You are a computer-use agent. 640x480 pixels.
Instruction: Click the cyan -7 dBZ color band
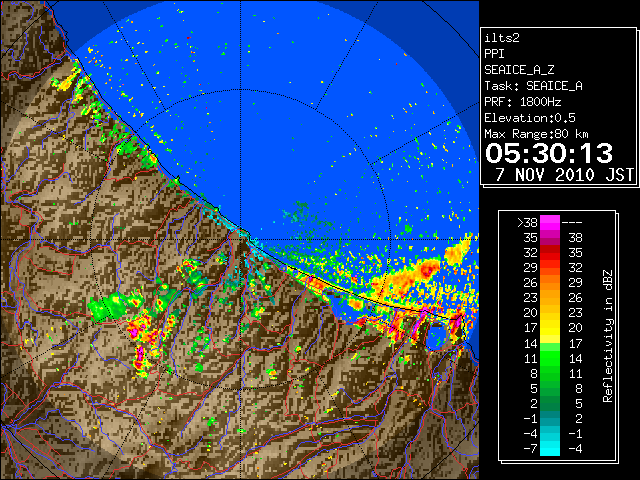550,449
